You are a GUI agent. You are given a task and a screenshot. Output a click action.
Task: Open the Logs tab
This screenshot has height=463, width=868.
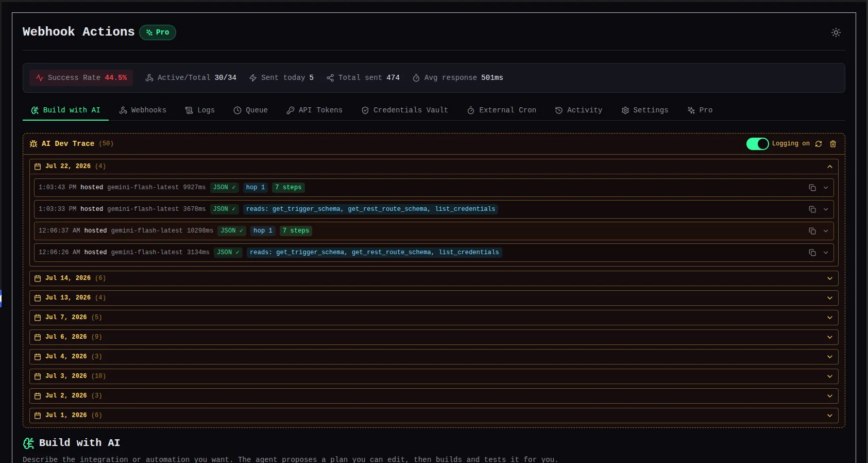pos(200,110)
